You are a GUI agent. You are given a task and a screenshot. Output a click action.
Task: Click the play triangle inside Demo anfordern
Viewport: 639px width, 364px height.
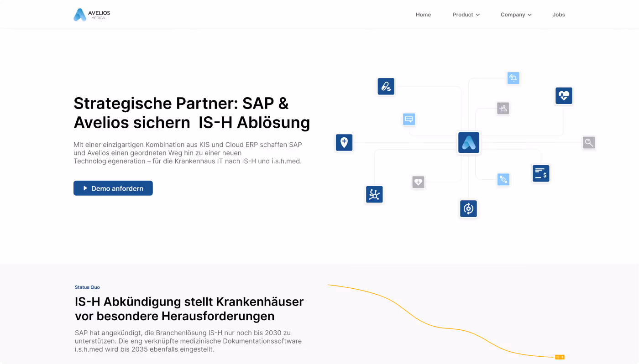coord(85,188)
